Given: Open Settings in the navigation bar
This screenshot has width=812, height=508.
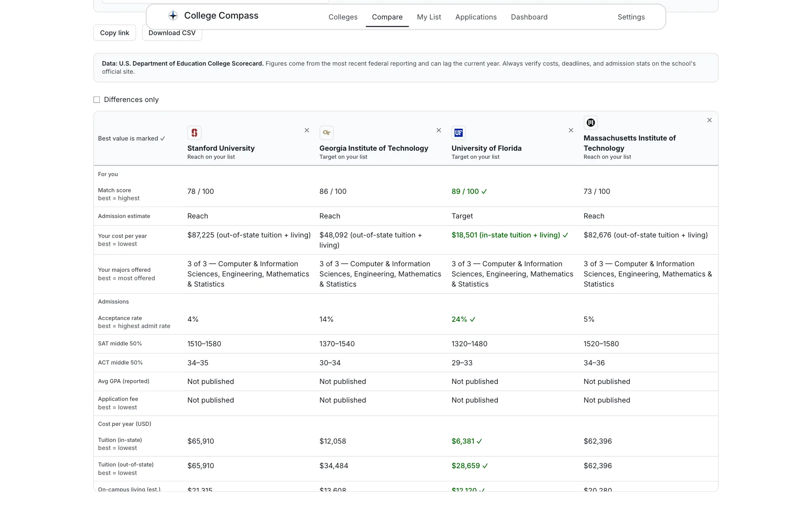Looking at the screenshot, I should (631, 17).
